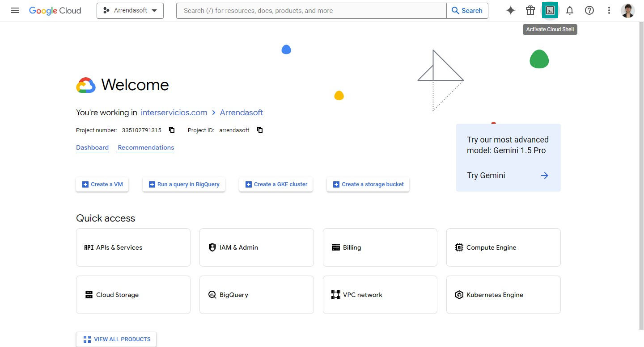Copy the project number to clipboard

pyautogui.click(x=172, y=130)
